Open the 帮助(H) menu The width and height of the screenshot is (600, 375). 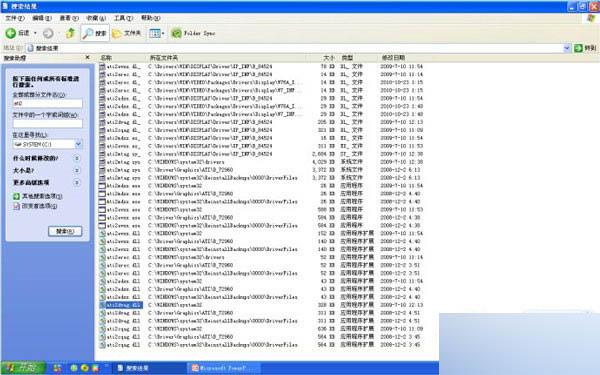coord(150,18)
